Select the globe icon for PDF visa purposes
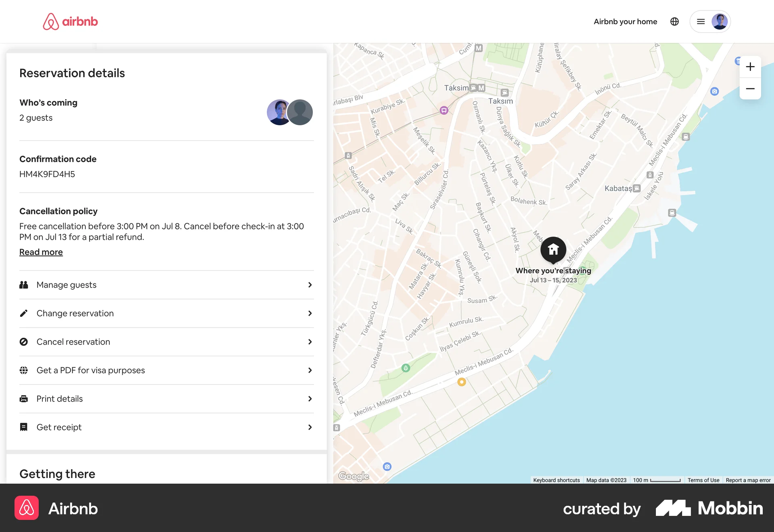The height and width of the screenshot is (532, 774). 24,370
